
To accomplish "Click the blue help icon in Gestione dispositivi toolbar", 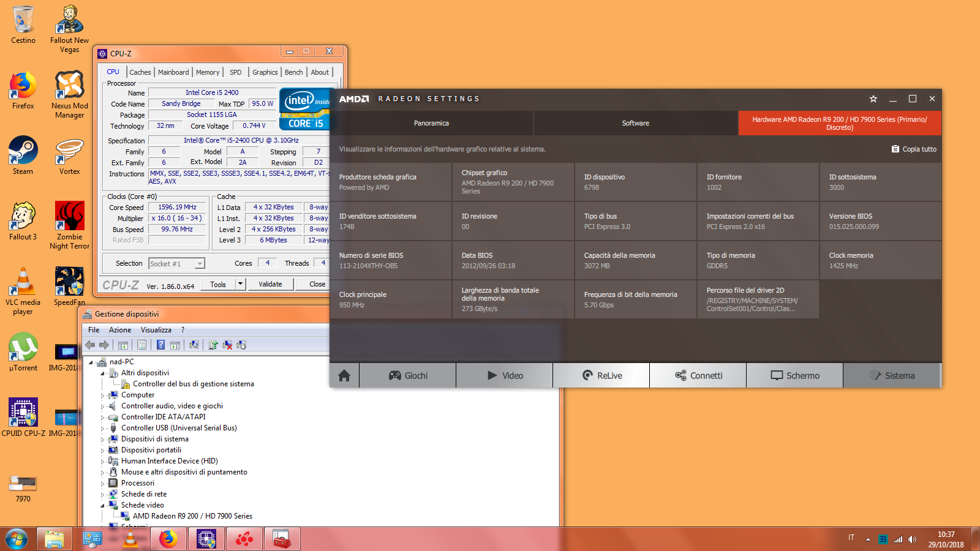I will pyautogui.click(x=160, y=345).
